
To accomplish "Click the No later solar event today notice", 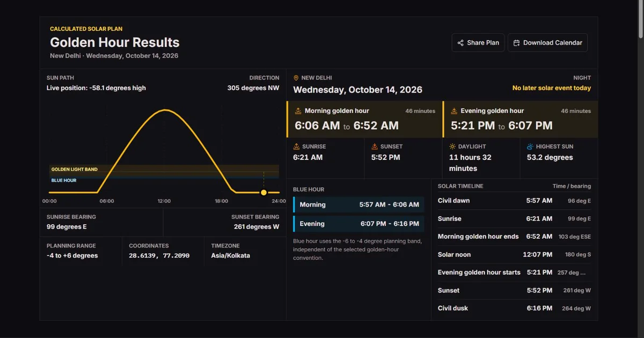I will pos(552,88).
